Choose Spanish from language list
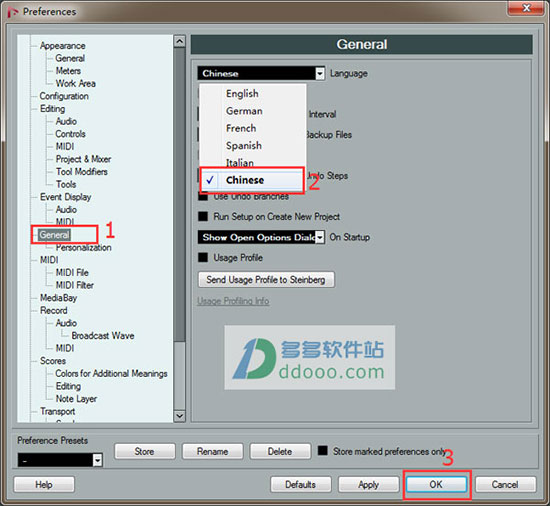 [244, 146]
